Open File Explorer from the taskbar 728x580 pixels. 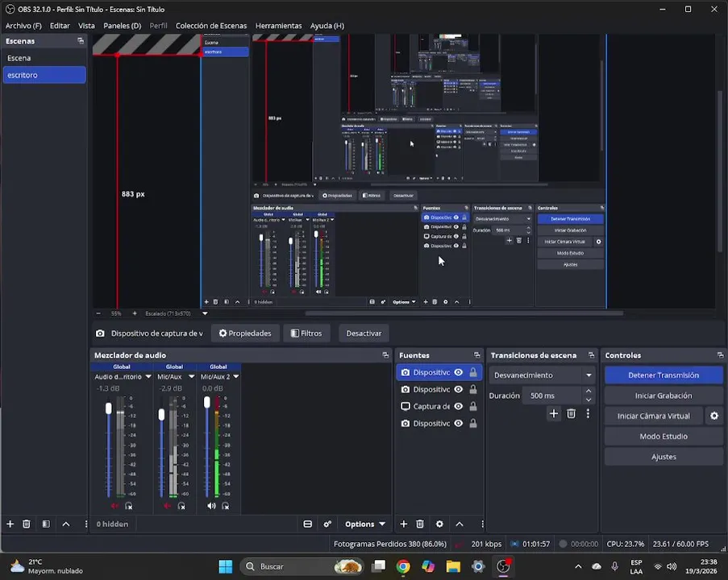453,566
